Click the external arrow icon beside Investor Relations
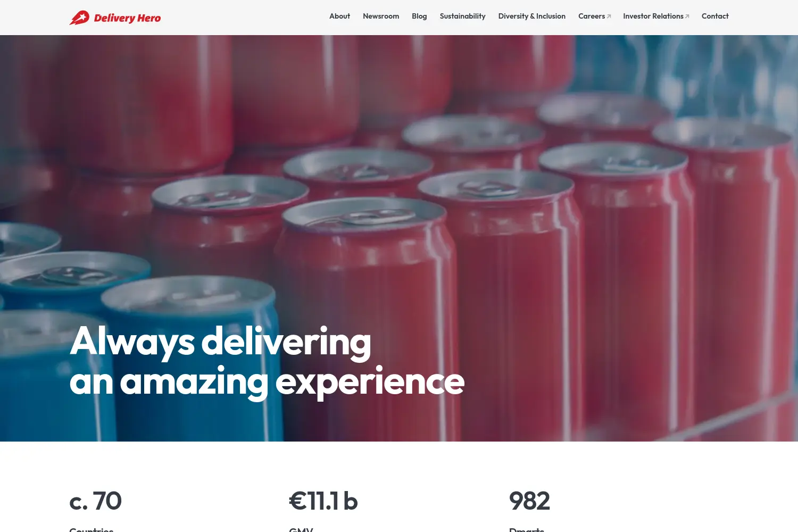 687,16
